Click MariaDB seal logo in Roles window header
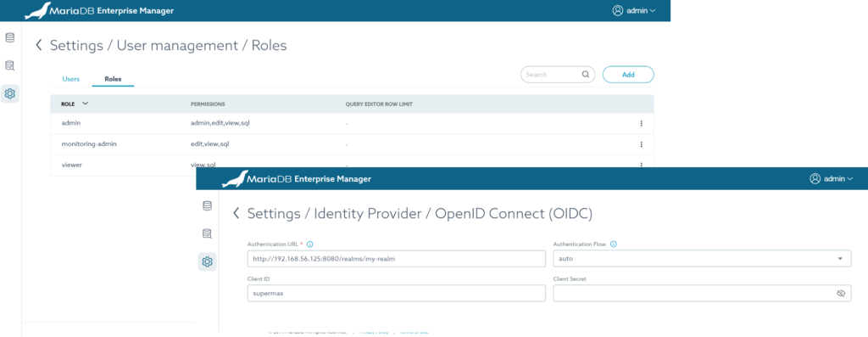 (x=37, y=10)
